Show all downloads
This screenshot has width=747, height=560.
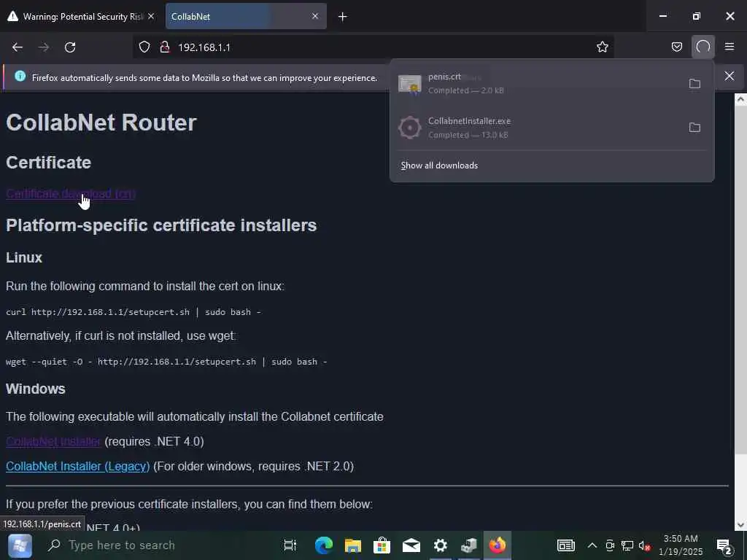[x=439, y=166]
